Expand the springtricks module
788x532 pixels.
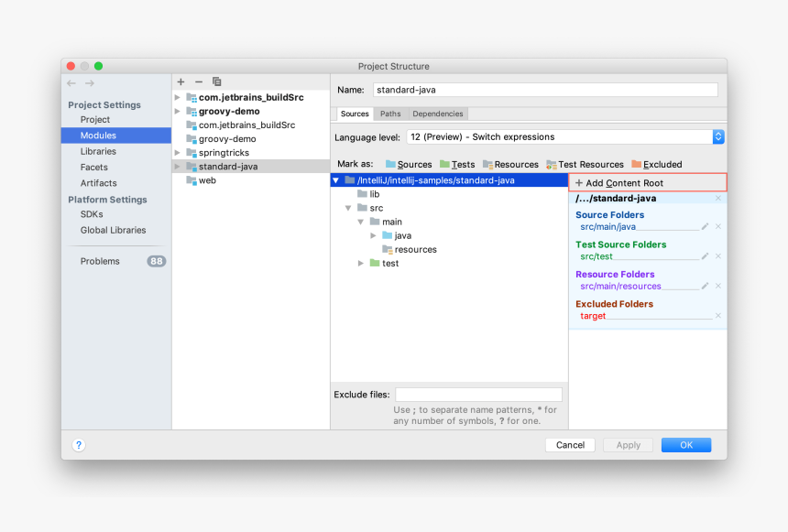click(178, 152)
